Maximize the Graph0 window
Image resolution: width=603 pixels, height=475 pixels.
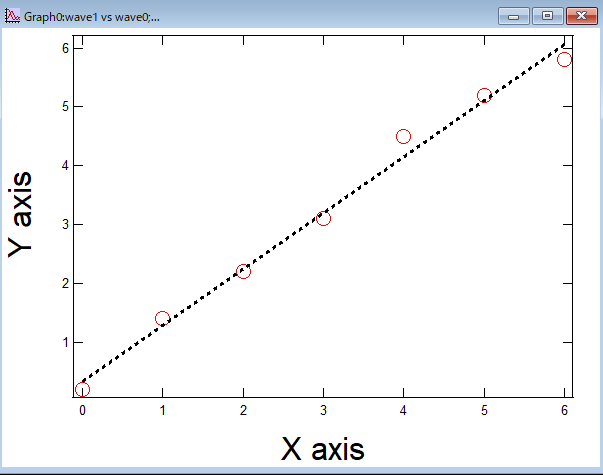pyautogui.click(x=547, y=16)
